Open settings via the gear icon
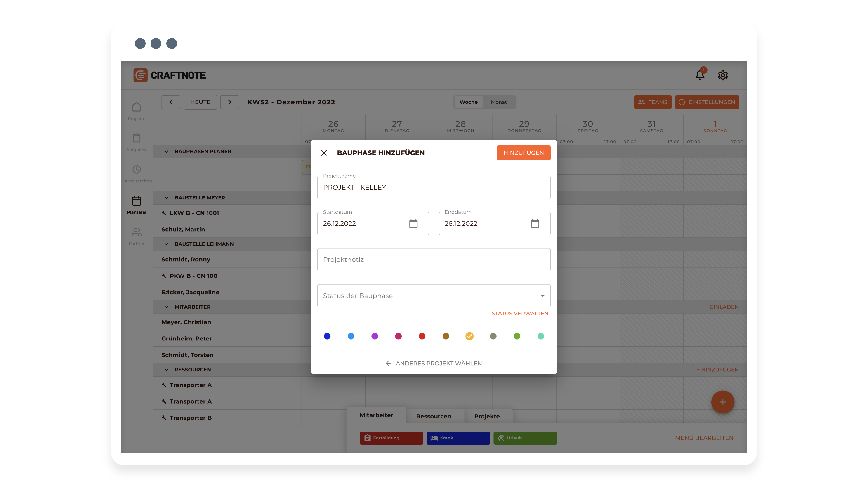The width and height of the screenshot is (868, 488). coord(722,75)
